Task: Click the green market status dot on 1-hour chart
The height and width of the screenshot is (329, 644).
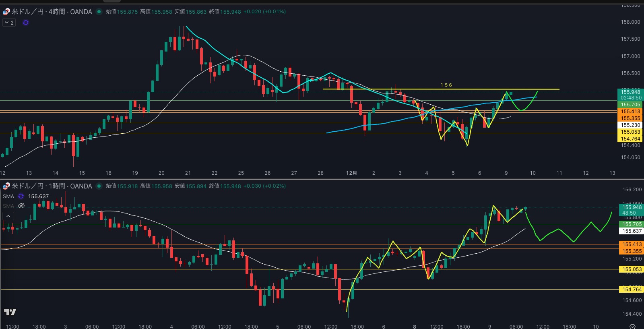Action: point(99,186)
